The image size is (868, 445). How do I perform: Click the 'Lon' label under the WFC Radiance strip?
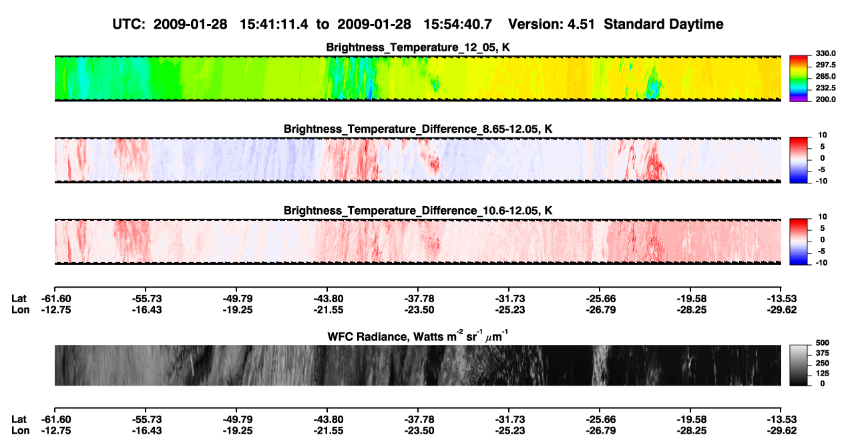(x=20, y=430)
